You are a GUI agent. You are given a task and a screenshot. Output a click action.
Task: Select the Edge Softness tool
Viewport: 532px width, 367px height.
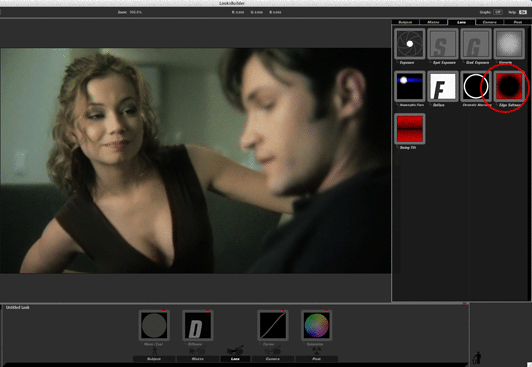(x=509, y=86)
